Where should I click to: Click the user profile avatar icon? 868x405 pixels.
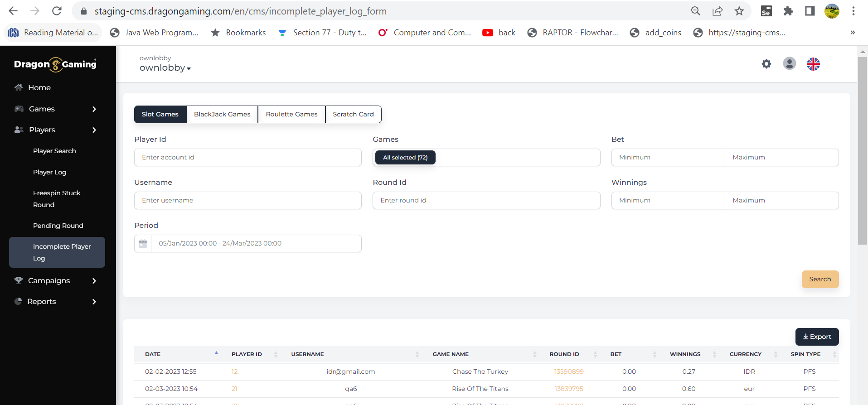tap(789, 64)
